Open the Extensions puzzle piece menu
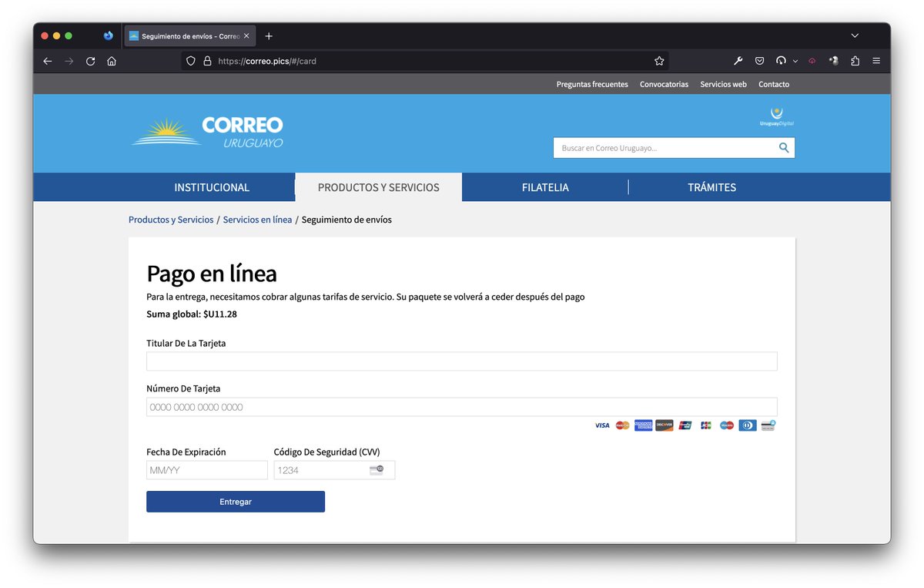The height and width of the screenshot is (588, 924). tap(855, 61)
